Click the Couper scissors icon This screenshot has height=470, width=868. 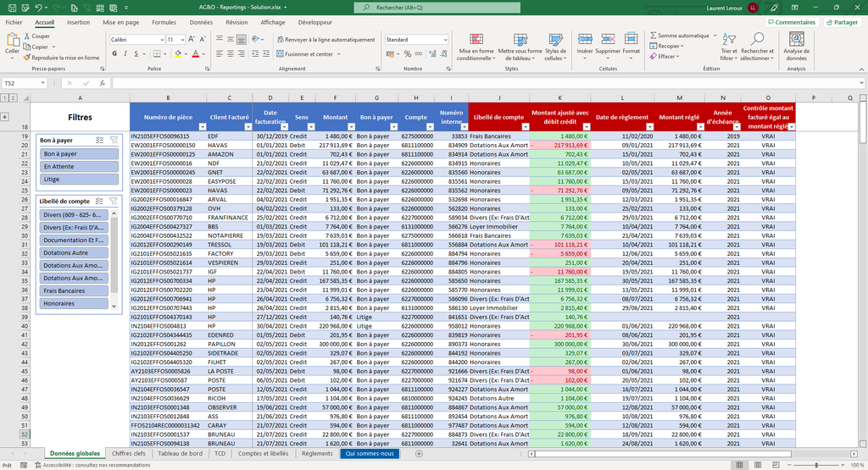(x=27, y=36)
